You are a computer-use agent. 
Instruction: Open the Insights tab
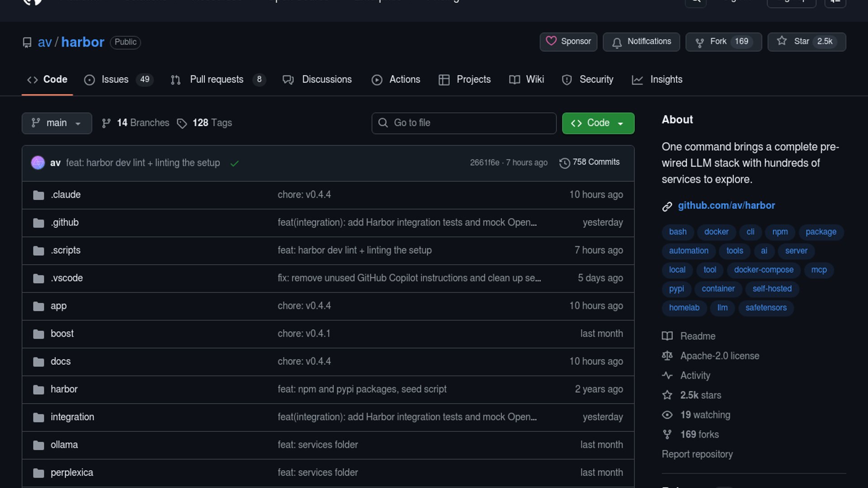point(665,80)
